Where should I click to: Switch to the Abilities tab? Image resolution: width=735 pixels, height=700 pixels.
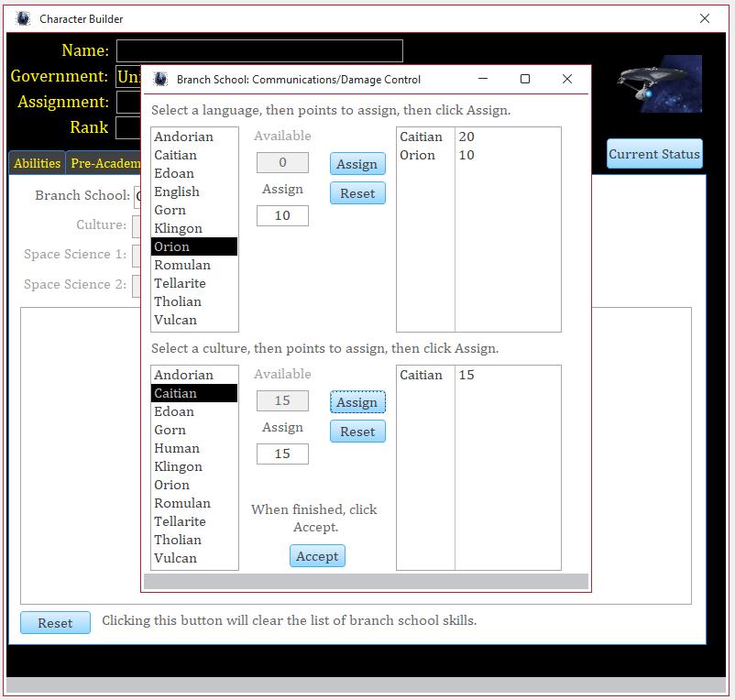point(37,163)
